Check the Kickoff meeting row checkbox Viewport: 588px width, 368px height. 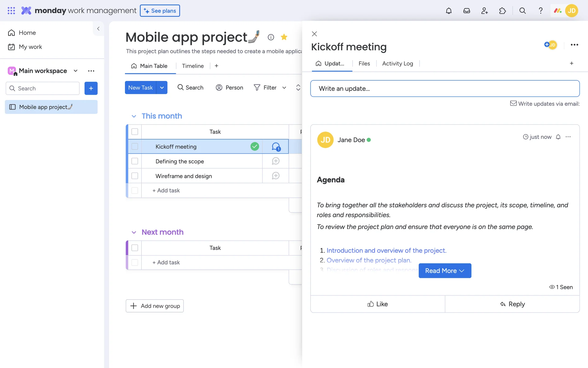click(x=135, y=147)
